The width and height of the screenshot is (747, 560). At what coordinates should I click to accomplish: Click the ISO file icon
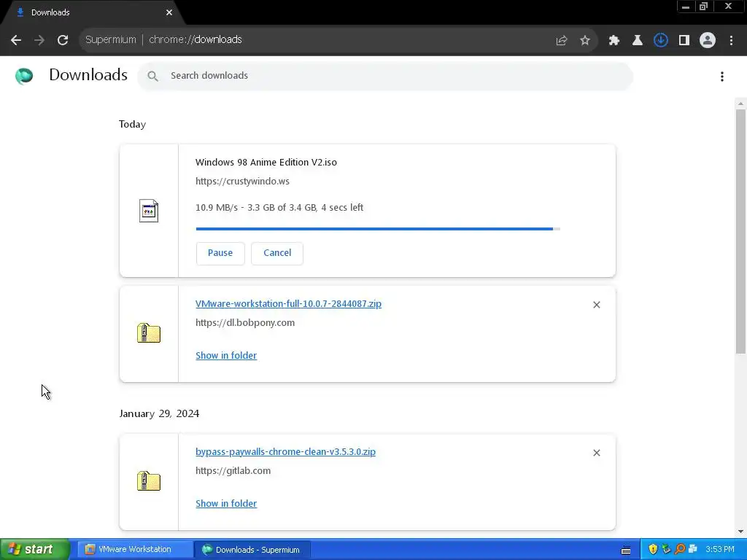pyautogui.click(x=149, y=211)
